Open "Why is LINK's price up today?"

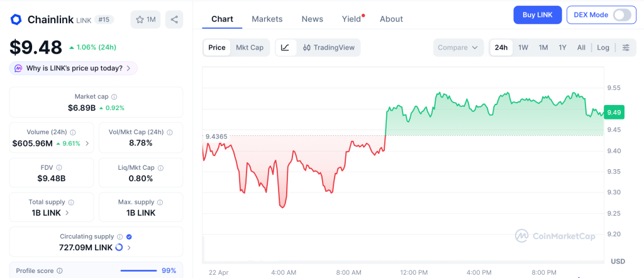[x=74, y=68]
